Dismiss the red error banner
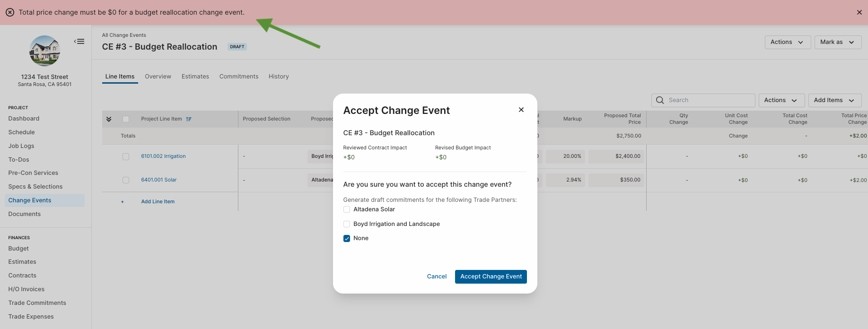868x329 pixels. pos(859,12)
